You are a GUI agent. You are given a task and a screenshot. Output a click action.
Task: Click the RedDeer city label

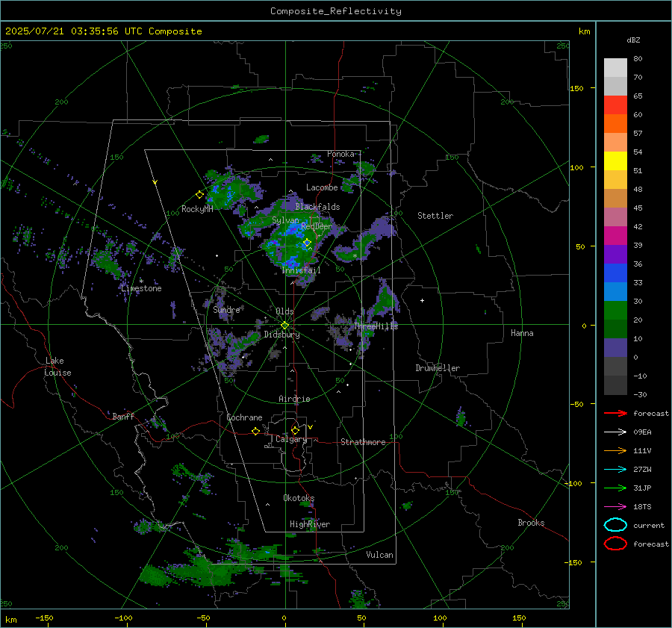(x=317, y=226)
